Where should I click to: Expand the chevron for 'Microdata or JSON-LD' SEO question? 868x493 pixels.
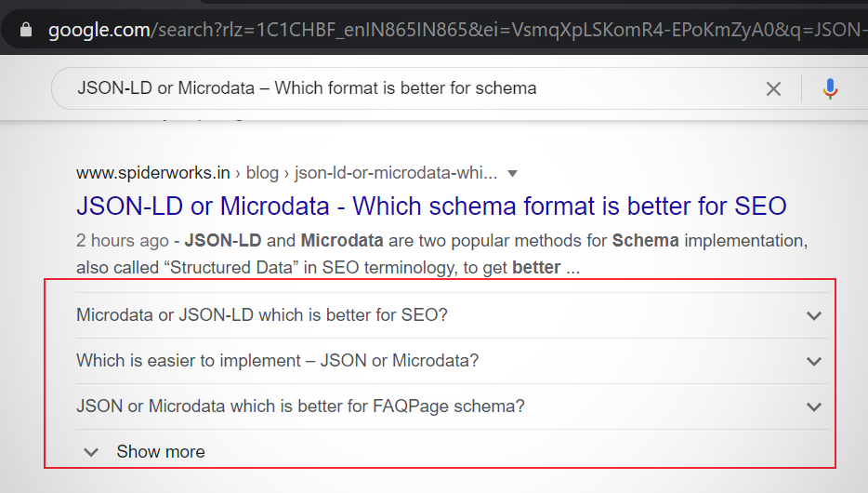pos(814,315)
